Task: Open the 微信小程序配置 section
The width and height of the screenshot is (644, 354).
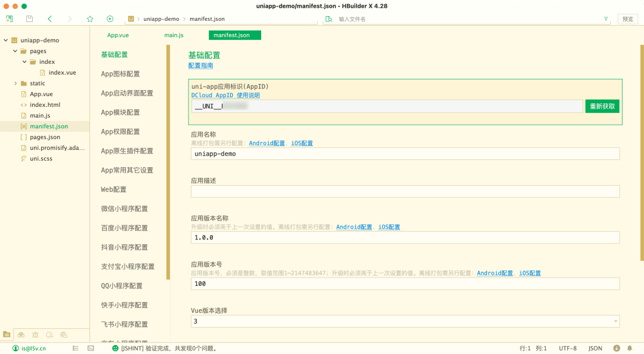Action: (125, 209)
